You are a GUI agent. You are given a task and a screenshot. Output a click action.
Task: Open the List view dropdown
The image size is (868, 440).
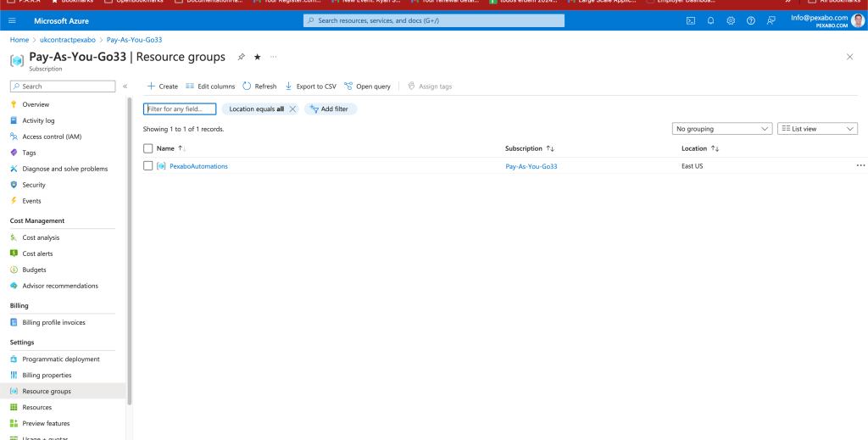point(818,128)
